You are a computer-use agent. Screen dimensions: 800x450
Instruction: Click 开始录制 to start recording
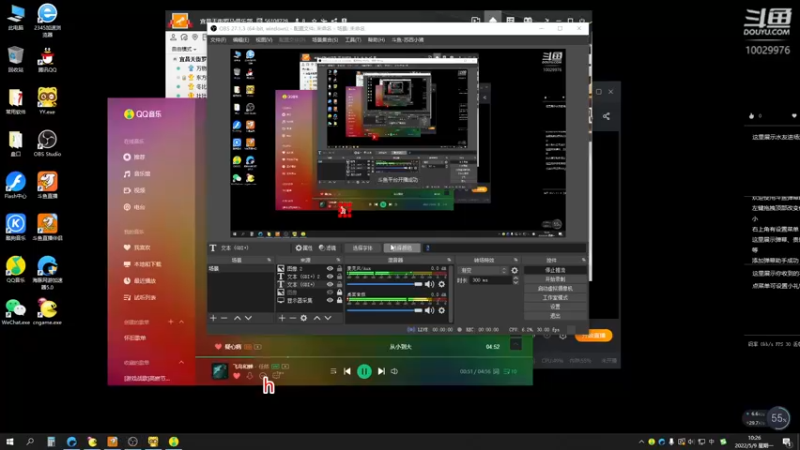click(x=555, y=279)
